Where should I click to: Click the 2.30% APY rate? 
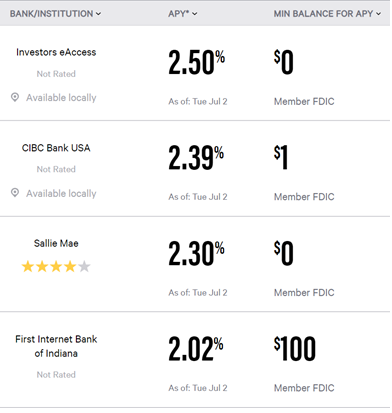click(x=196, y=253)
